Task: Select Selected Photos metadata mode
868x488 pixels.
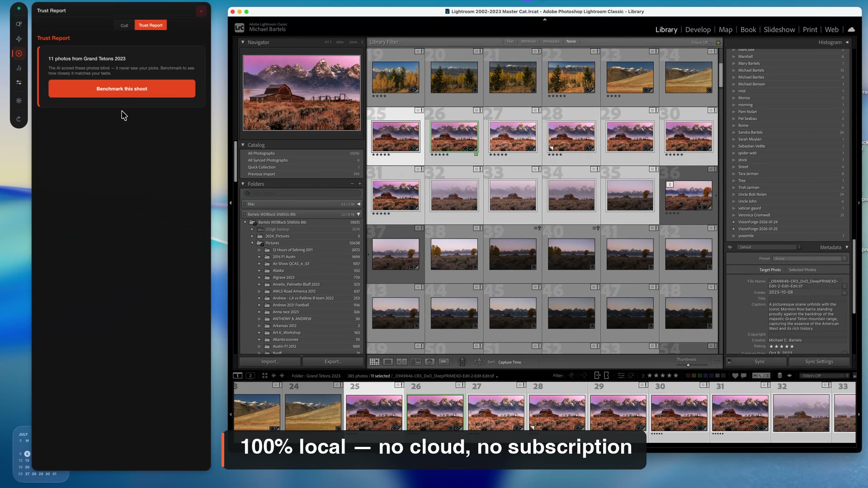Action: point(802,270)
